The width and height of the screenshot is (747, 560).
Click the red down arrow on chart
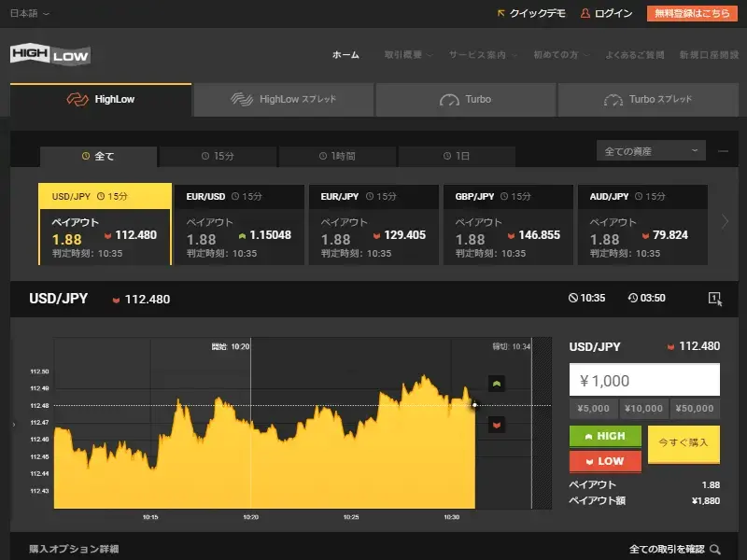497,425
